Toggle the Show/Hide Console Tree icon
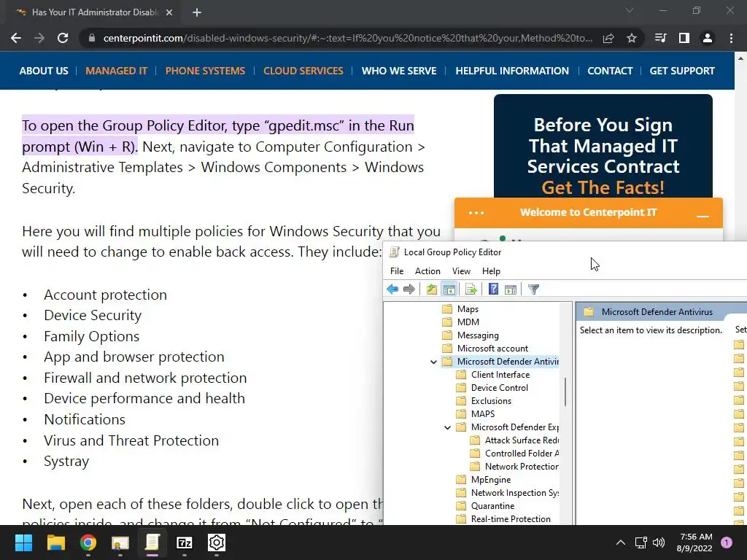 449,289
